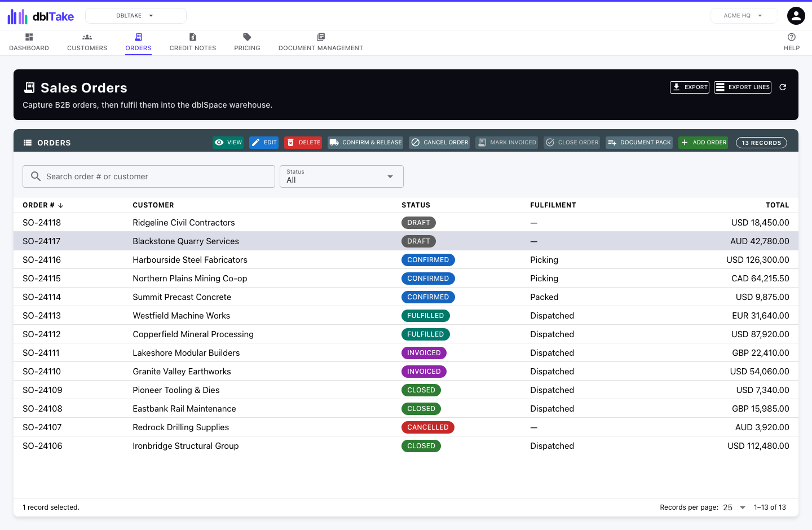Click the Search order # or customer field
Screen dimensions: 812x530
pos(149,176)
